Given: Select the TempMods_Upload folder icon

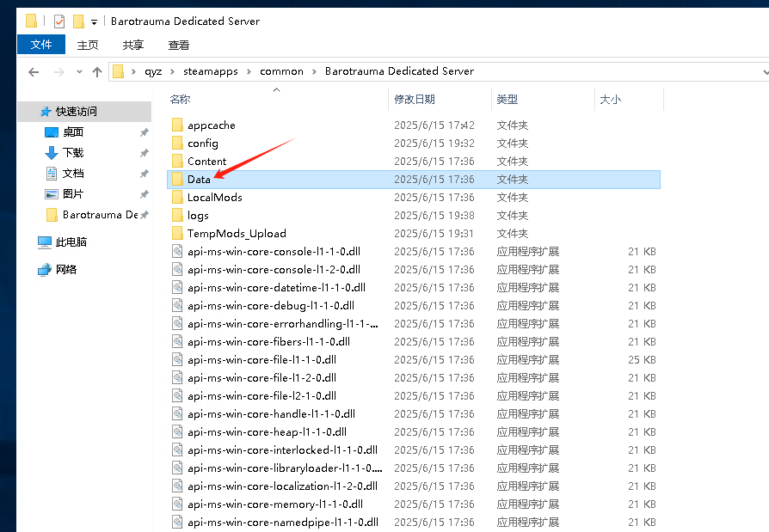Looking at the screenshot, I should (x=177, y=233).
